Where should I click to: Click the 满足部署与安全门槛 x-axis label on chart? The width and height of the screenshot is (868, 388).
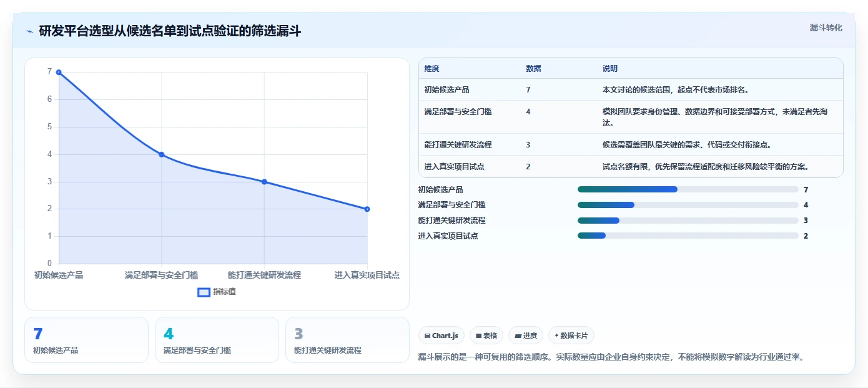(x=161, y=275)
